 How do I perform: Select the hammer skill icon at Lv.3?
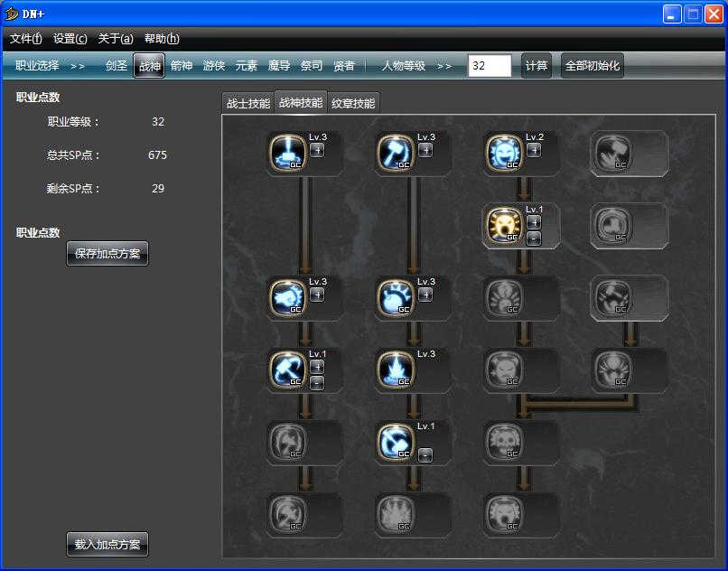395,152
